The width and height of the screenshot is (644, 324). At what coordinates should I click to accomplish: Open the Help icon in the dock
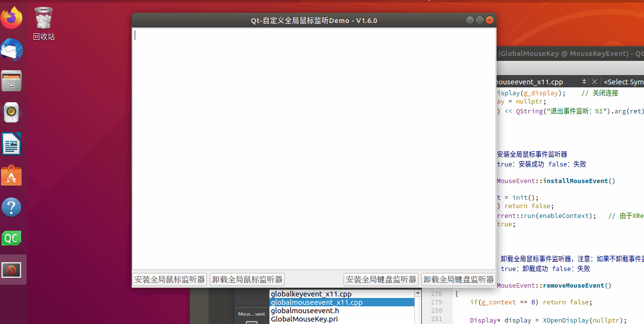[x=12, y=207]
